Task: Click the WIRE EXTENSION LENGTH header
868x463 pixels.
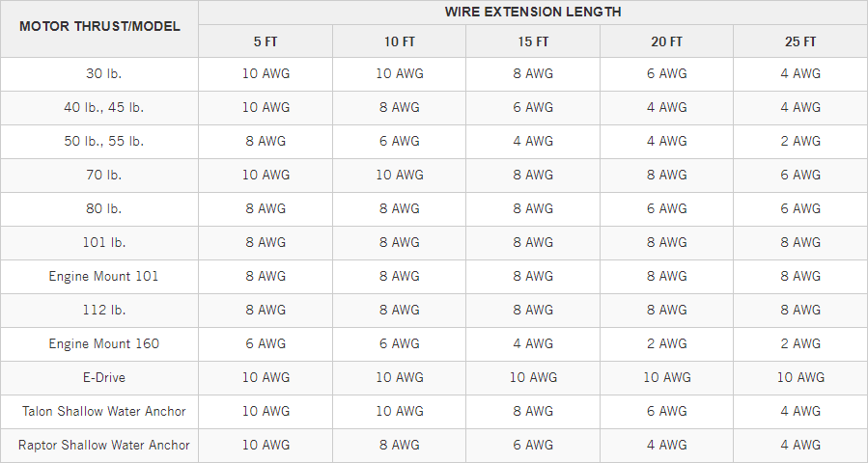Action: pyautogui.click(x=532, y=13)
